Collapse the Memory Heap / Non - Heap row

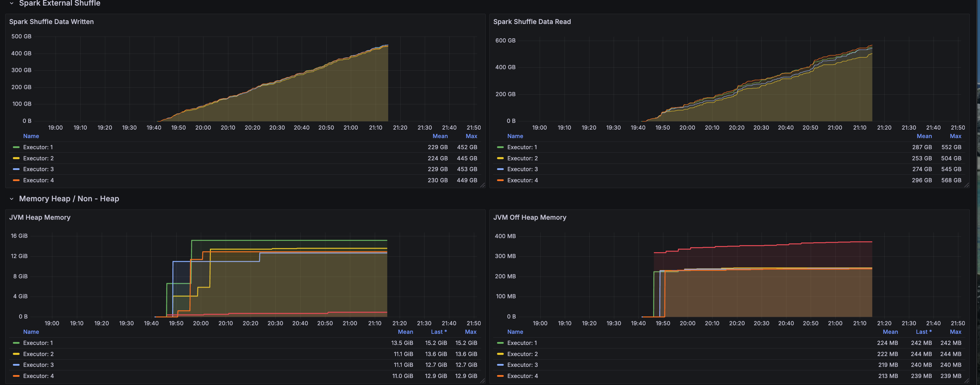[11, 199]
